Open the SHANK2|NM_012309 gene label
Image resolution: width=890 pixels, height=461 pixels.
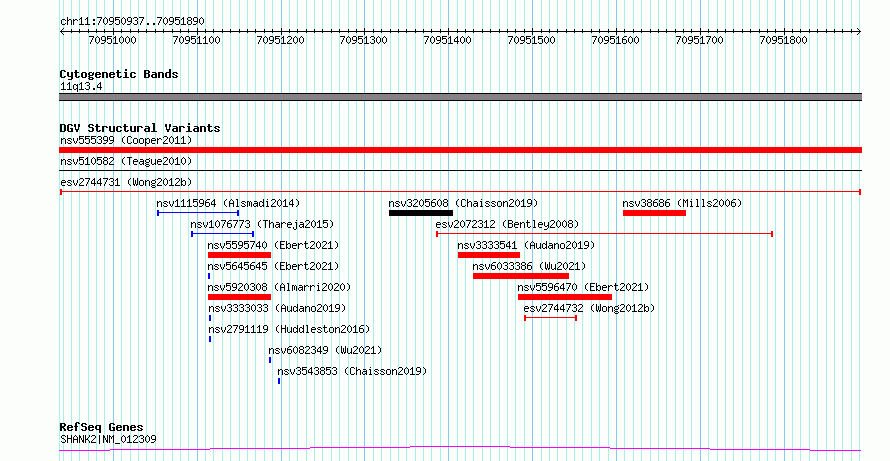point(108,439)
